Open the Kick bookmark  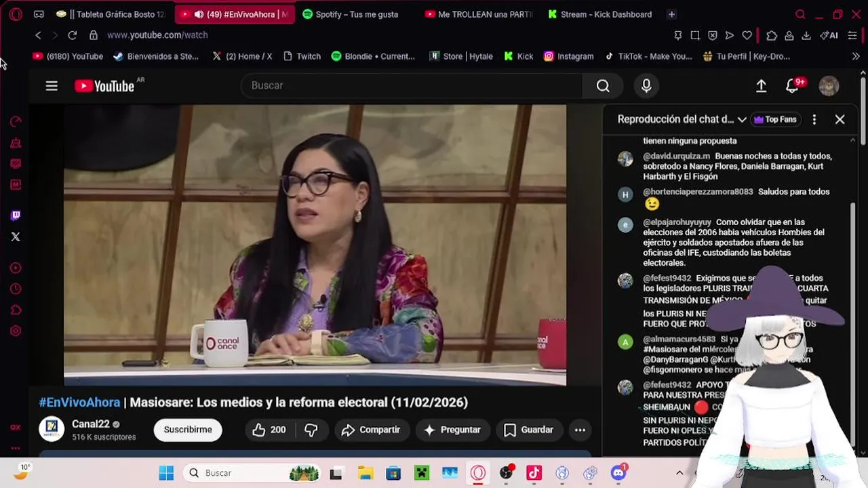519,56
